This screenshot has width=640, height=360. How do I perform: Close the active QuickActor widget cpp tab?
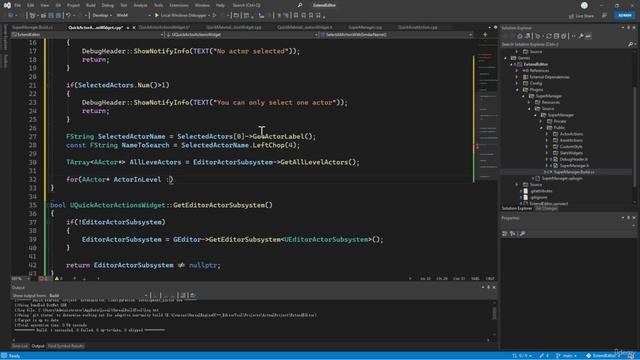tap(134, 28)
